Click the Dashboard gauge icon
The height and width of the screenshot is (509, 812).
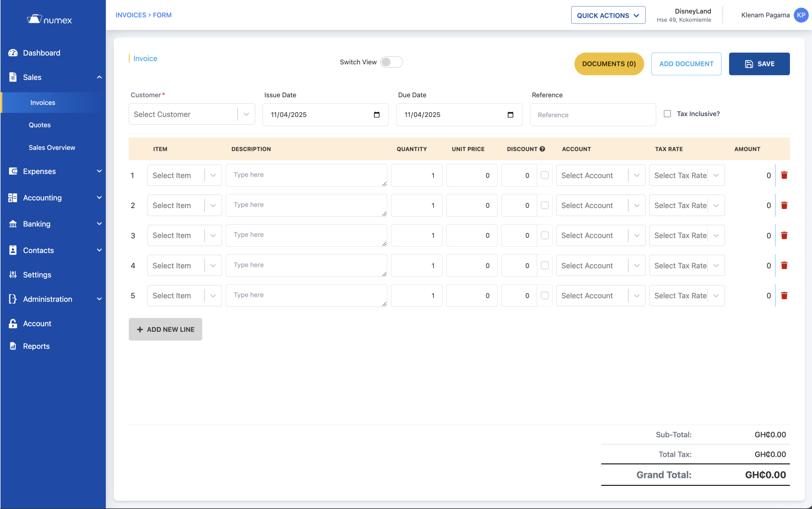point(13,53)
